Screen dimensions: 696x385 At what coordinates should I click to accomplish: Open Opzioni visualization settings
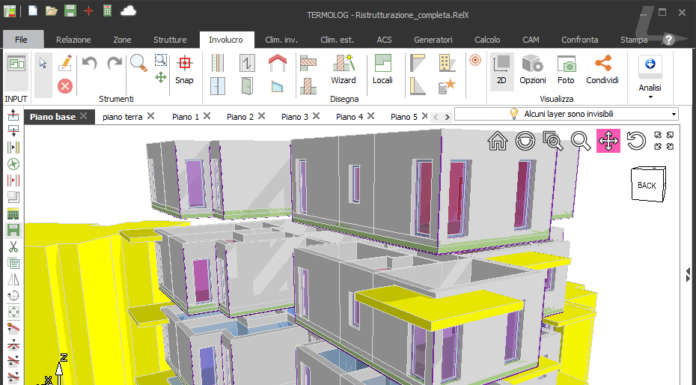(532, 70)
